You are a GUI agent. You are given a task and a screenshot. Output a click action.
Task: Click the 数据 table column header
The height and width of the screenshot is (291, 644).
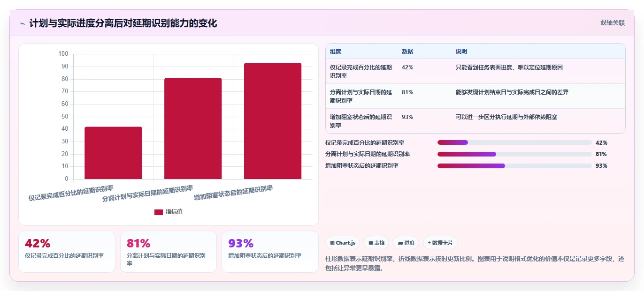coord(407,52)
